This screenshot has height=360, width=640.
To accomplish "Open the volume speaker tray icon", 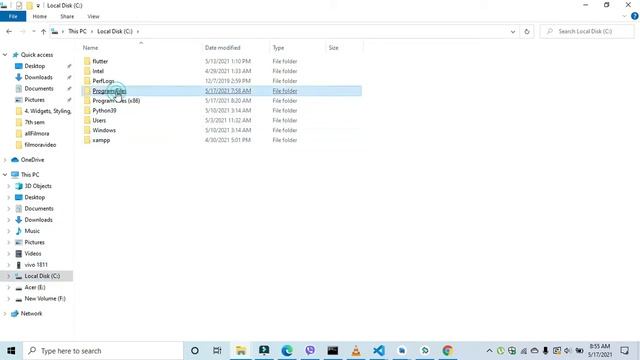I will (x=567, y=351).
